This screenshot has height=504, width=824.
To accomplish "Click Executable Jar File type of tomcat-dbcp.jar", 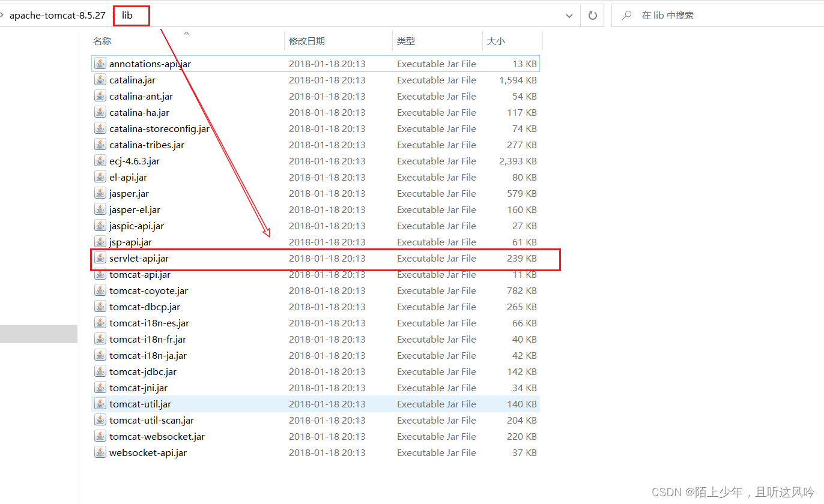I will coord(437,307).
